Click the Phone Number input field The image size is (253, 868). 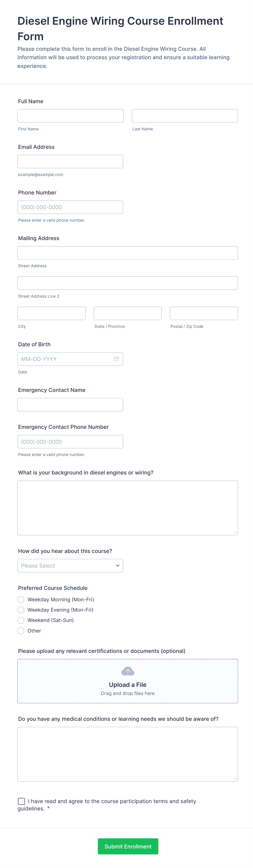70,207
